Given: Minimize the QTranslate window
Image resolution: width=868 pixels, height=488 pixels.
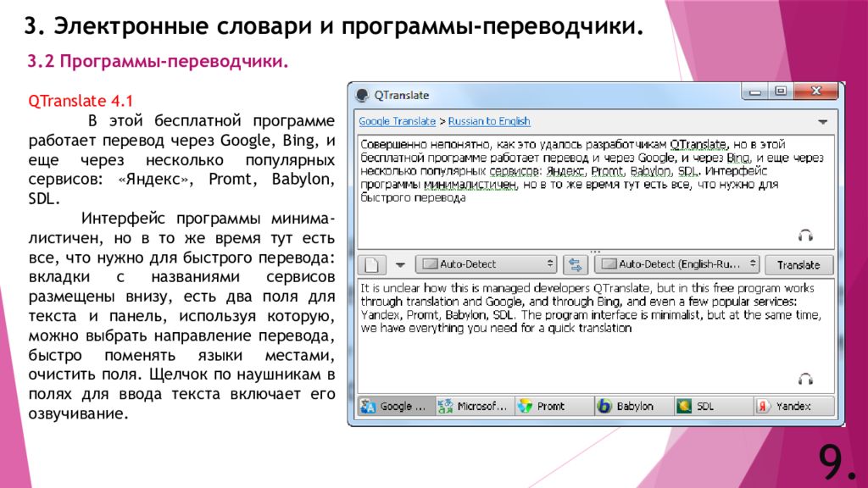Looking at the screenshot, I should [754, 91].
